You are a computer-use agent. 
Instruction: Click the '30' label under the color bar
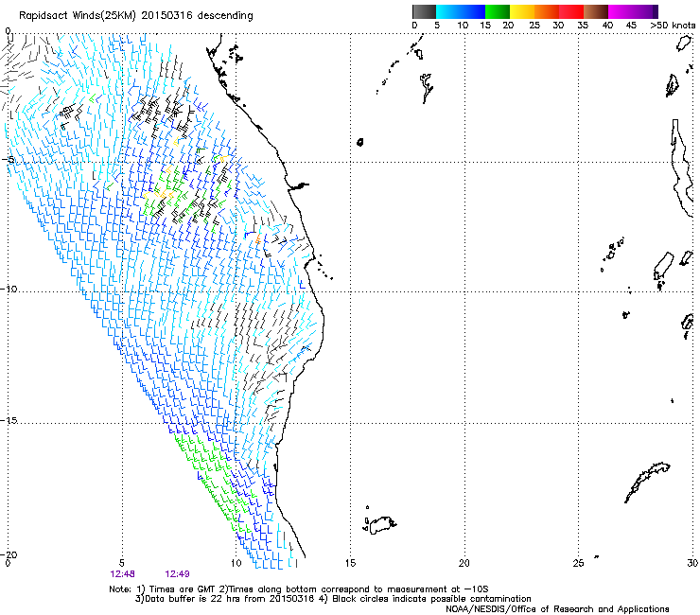558,26
